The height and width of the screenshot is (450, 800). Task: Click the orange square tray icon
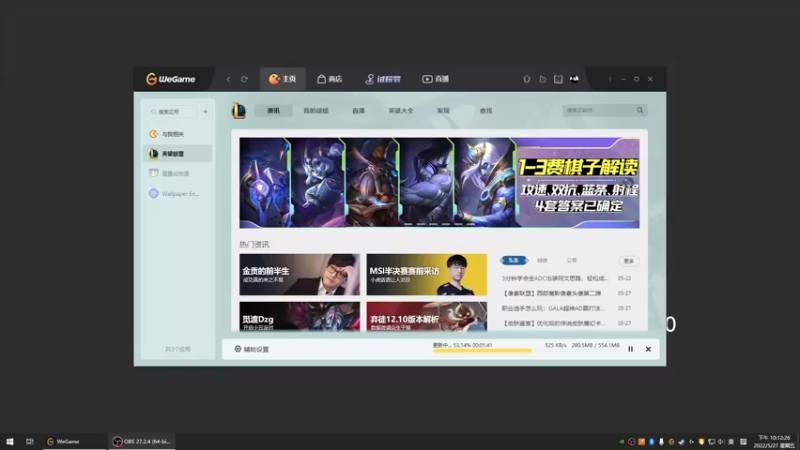pyautogui.click(x=641, y=442)
